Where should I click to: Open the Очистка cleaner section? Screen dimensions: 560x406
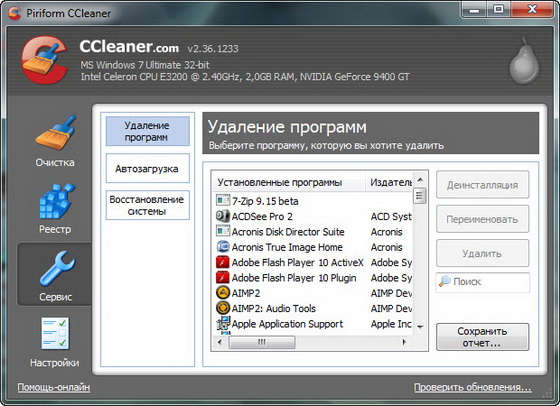click(x=55, y=141)
